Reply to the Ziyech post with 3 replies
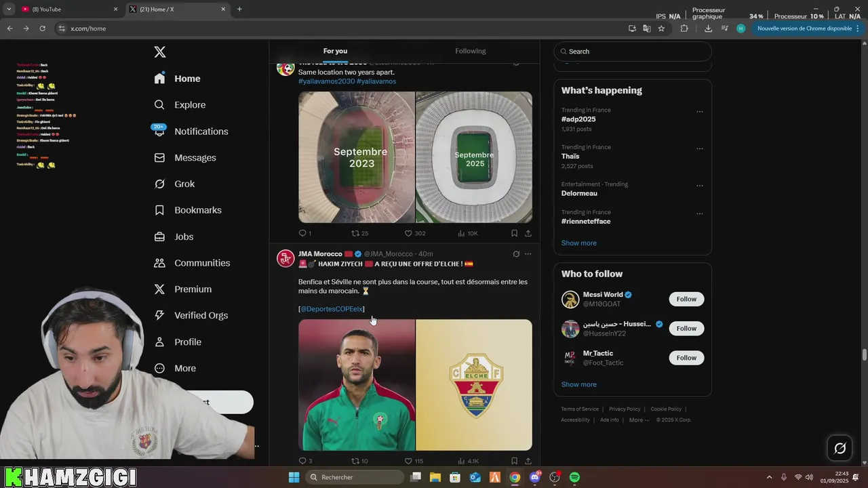This screenshot has width=868, height=488. tap(305, 461)
